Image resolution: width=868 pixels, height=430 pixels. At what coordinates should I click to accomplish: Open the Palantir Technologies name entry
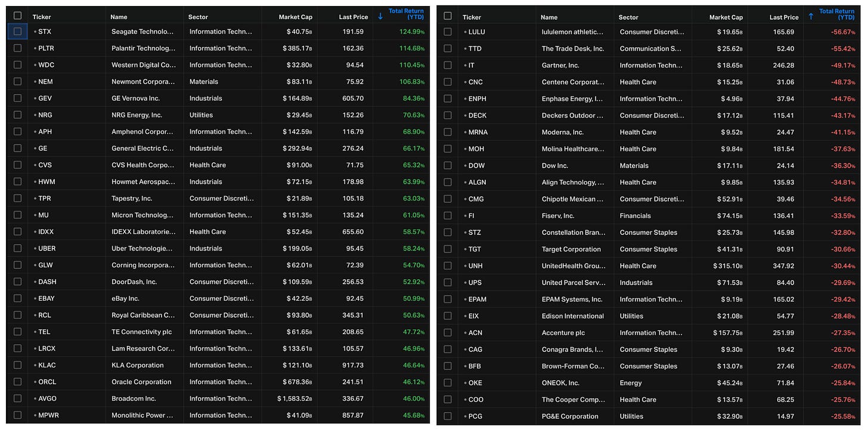(143, 48)
